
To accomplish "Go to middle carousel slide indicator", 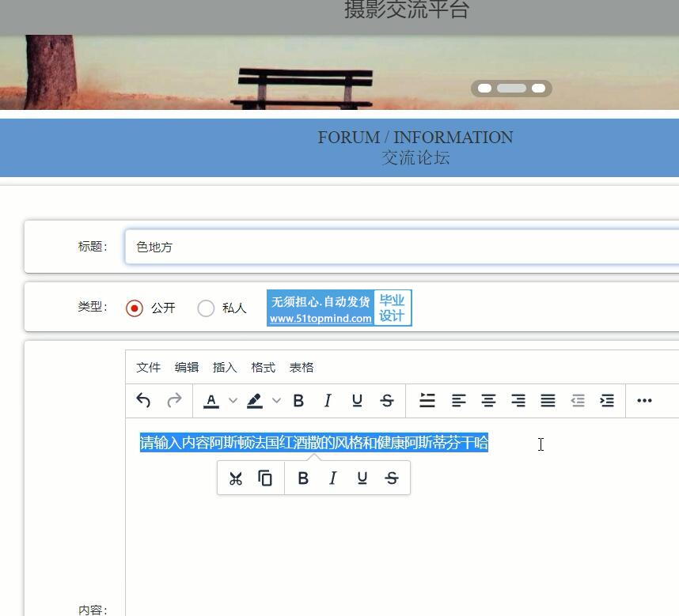I will click(511, 89).
